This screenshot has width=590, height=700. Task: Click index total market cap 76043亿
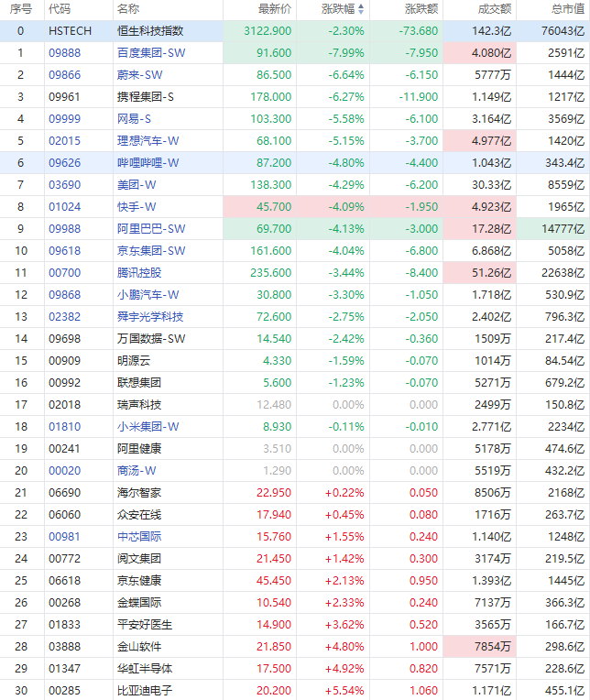tap(563, 31)
